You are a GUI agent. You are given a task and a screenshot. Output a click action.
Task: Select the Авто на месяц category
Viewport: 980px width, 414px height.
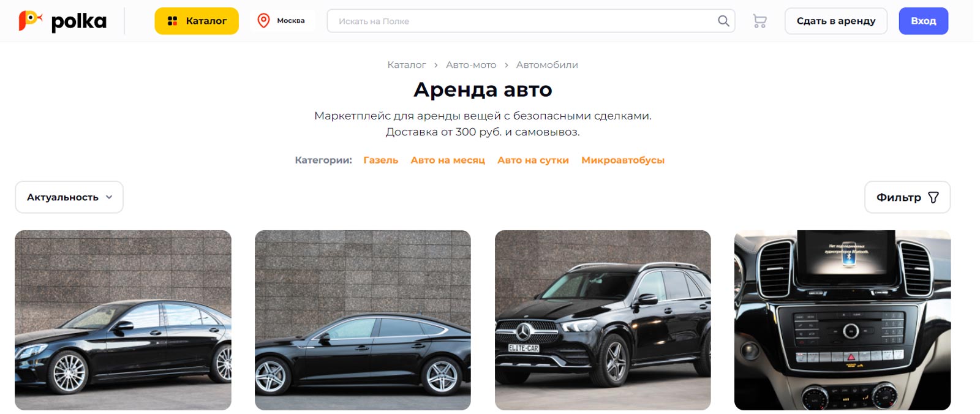[x=448, y=160]
